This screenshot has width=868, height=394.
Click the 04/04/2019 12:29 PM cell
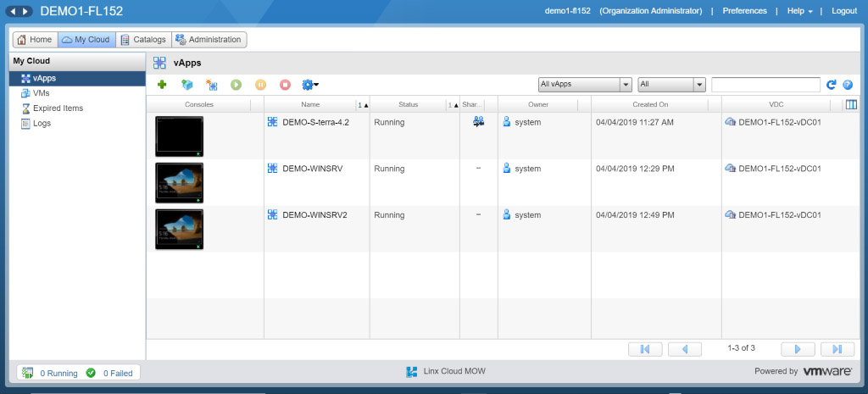coord(635,169)
